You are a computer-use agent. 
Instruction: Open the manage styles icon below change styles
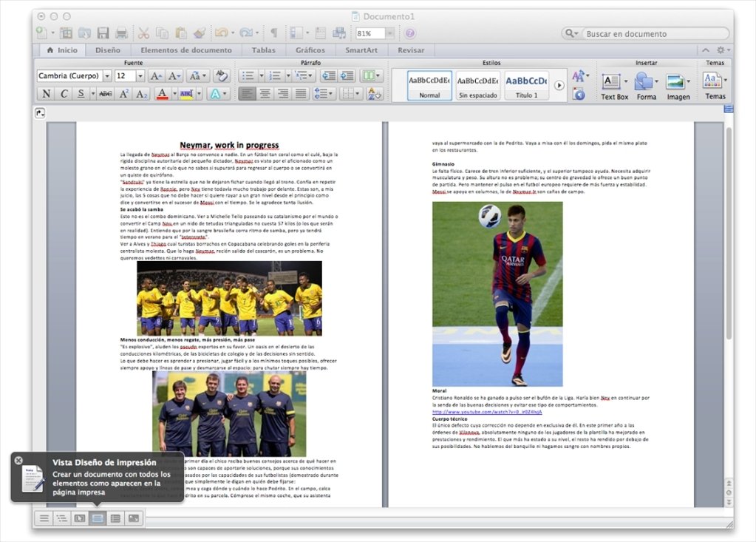pyautogui.click(x=579, y=94)
